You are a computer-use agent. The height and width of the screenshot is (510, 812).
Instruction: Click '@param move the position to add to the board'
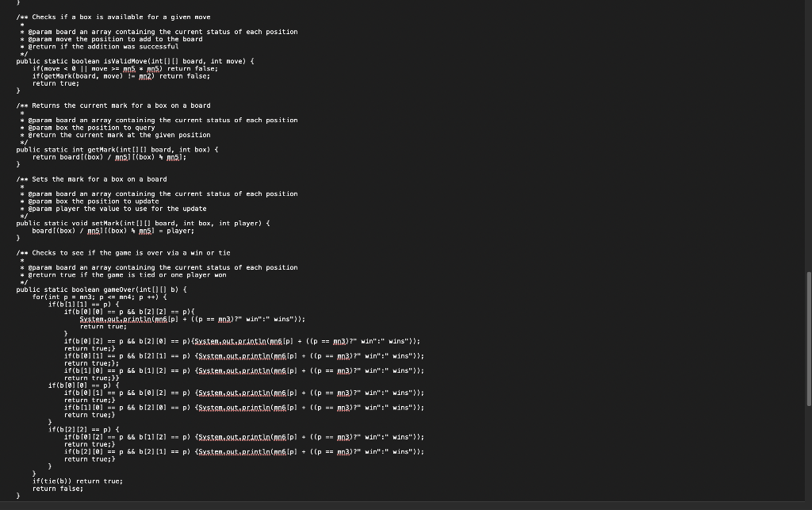[115, 40]
